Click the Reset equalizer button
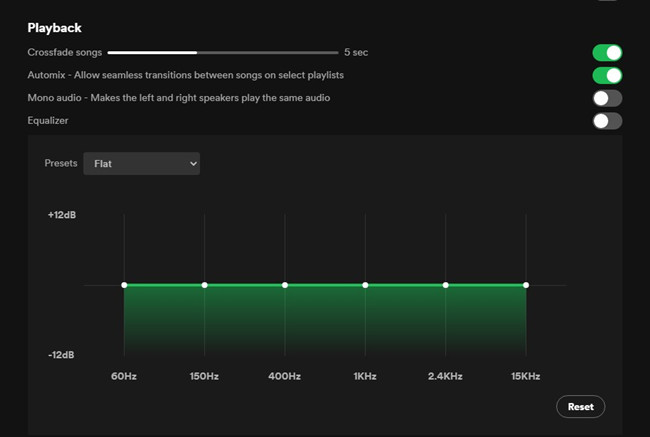Screen dimensions: 650x437 pyautogui.click(x=580, y=407)
